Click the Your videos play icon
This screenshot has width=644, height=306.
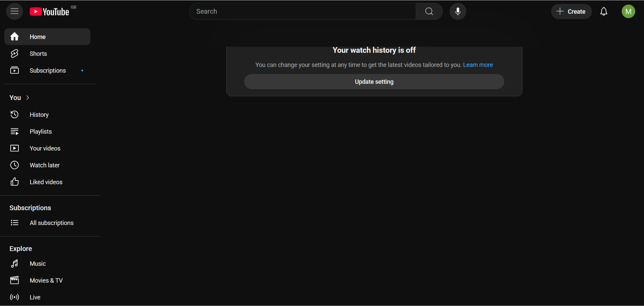15,148
